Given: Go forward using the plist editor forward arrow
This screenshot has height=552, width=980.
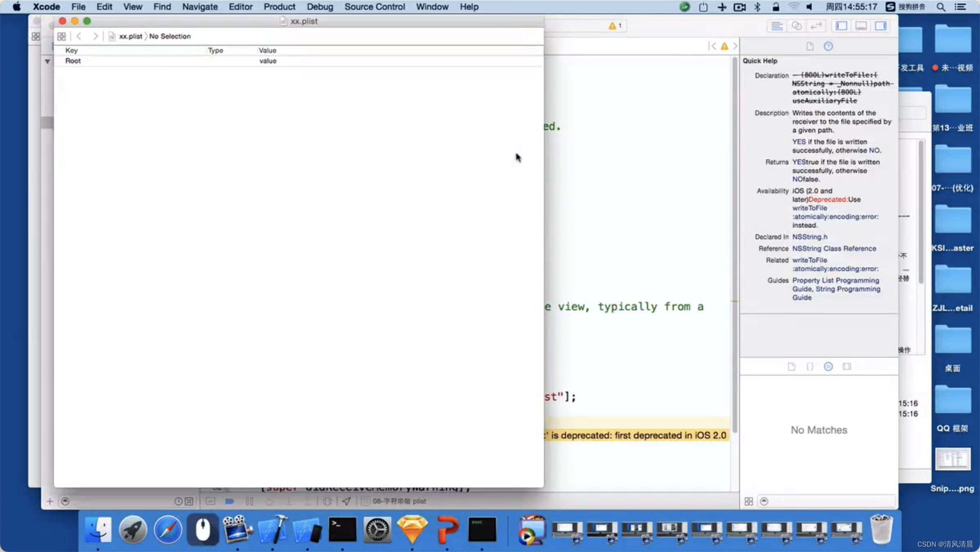Looking at the screenshot, I should (x=95, y=36).
